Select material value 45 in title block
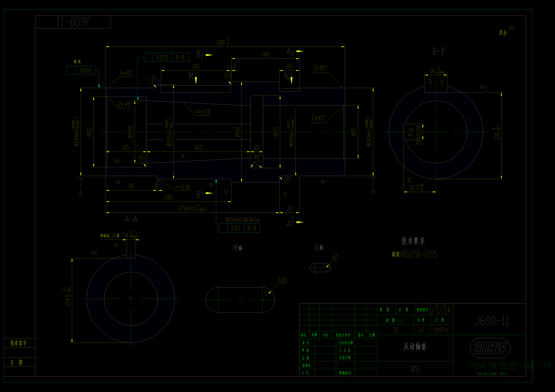 point(415,369)
